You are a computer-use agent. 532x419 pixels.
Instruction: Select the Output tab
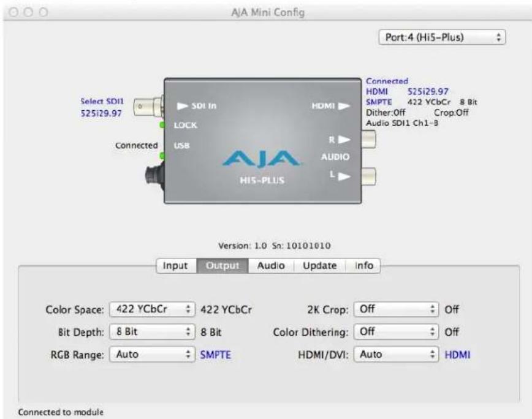(222, 266)
